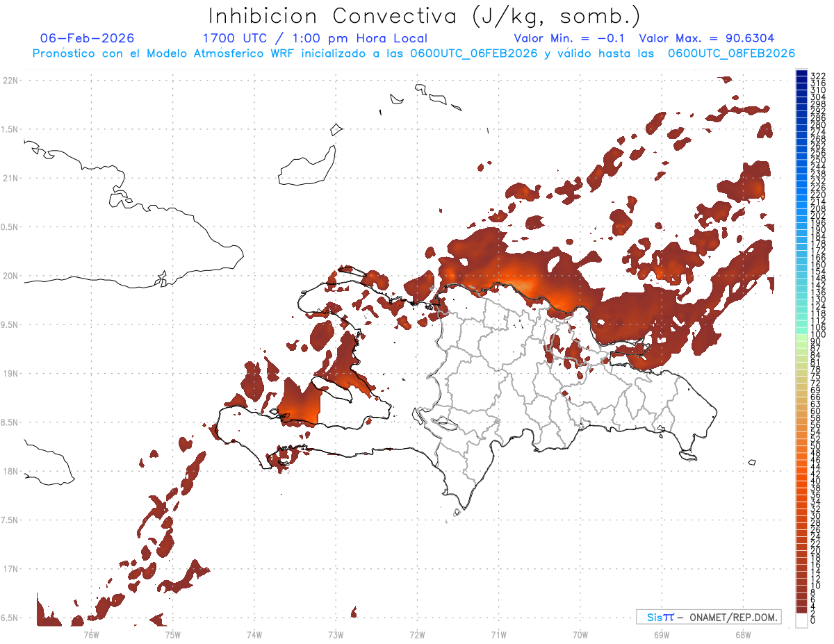The image size is (834, 644).
Task: Click the "17N" latitude label
Action: (10, 569)
